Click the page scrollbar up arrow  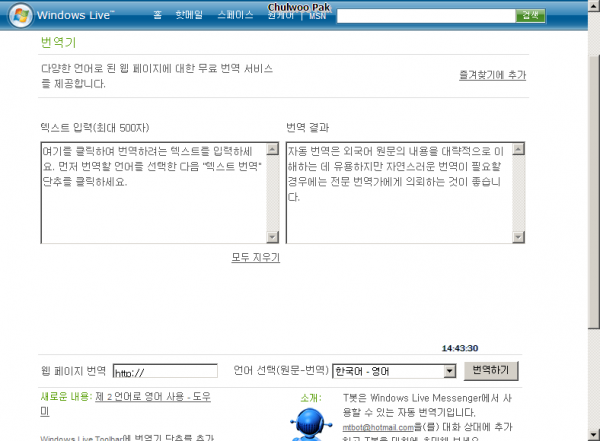click(594, 6)
